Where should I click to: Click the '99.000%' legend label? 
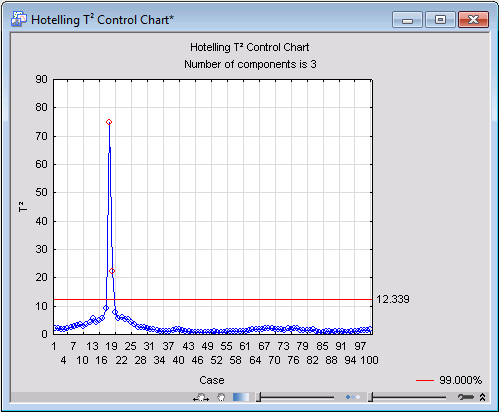click(x=460, y=380)
